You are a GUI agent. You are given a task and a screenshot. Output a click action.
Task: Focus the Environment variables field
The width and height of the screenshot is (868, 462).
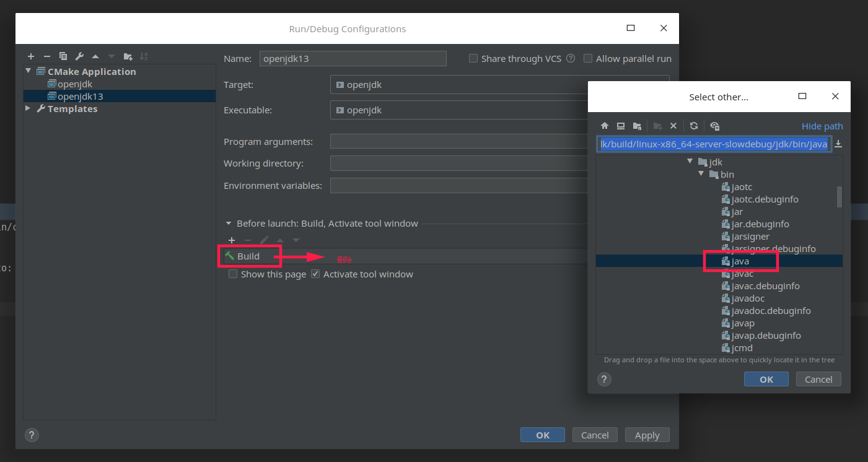[458, 185]
